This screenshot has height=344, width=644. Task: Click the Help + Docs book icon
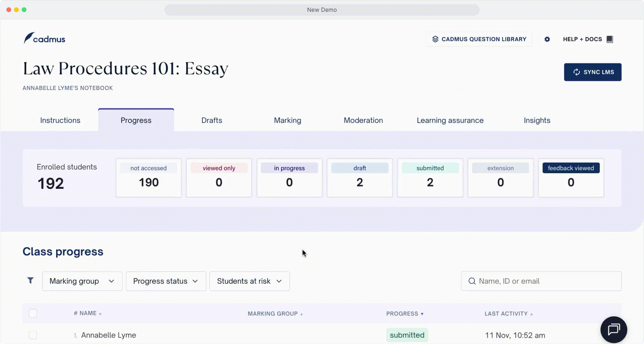click(x=610, y=39)
